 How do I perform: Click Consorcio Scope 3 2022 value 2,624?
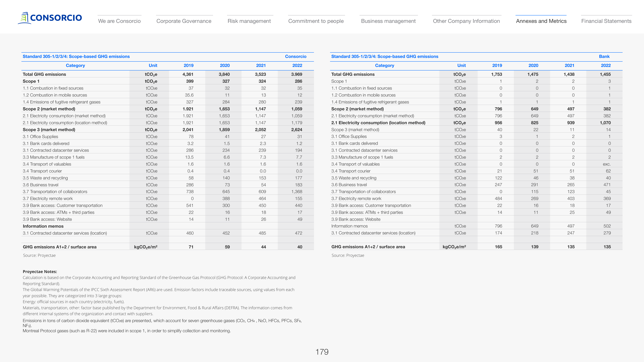coord(297,130)
